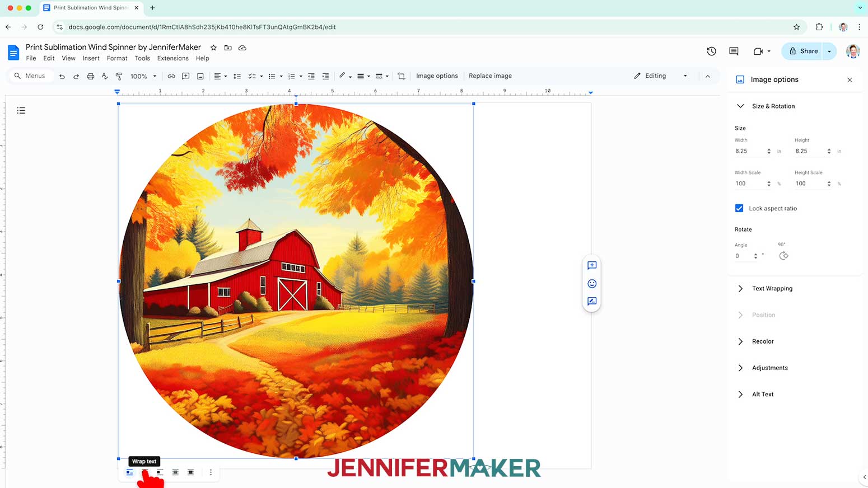Check the cloud save status icon
868x488 pixels.
(x=242, y=48)
